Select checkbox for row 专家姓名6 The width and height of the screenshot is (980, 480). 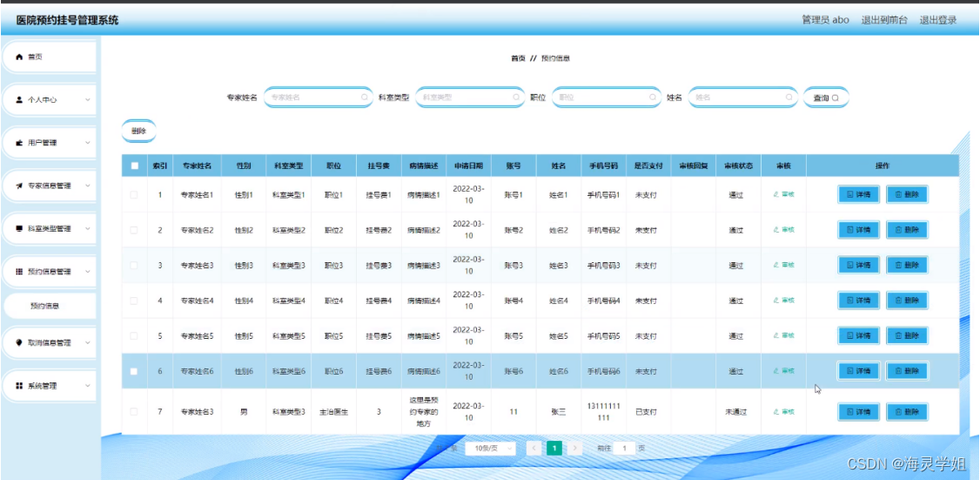pos(134,371)
